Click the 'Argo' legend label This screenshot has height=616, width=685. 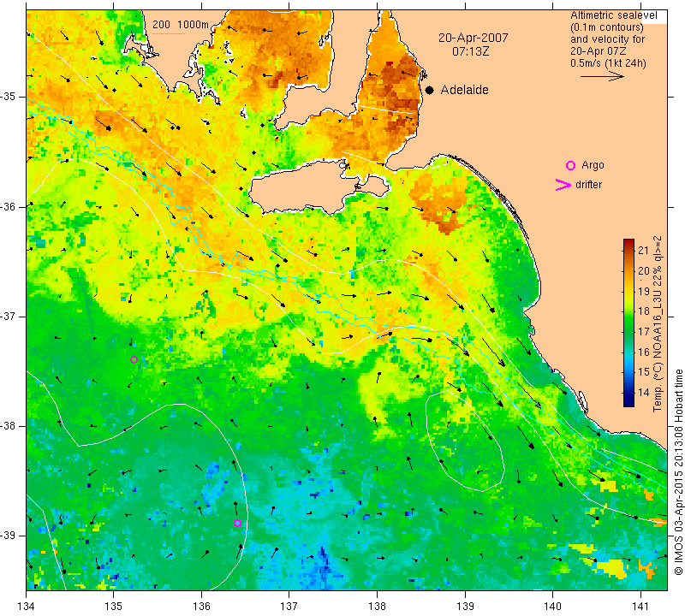point(593,165)
